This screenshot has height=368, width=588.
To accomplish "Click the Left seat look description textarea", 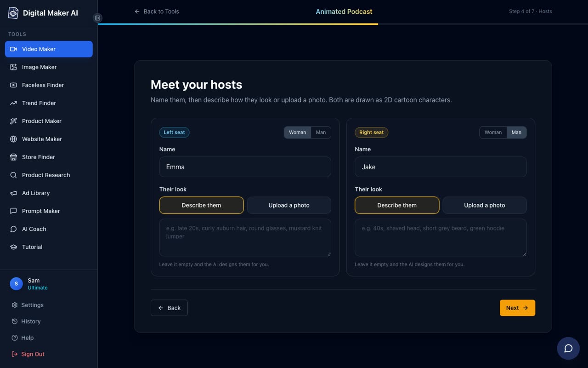I will pos(245,237).
